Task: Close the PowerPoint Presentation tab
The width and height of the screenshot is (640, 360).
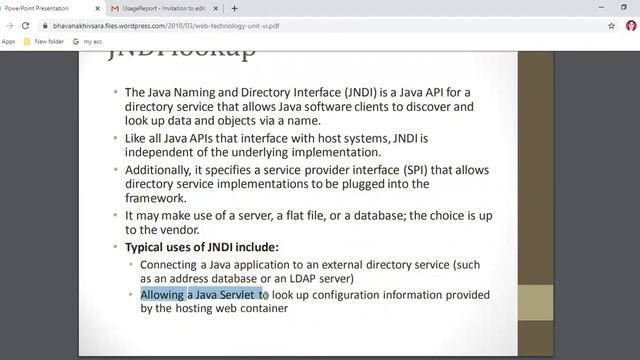Action: 98,8
